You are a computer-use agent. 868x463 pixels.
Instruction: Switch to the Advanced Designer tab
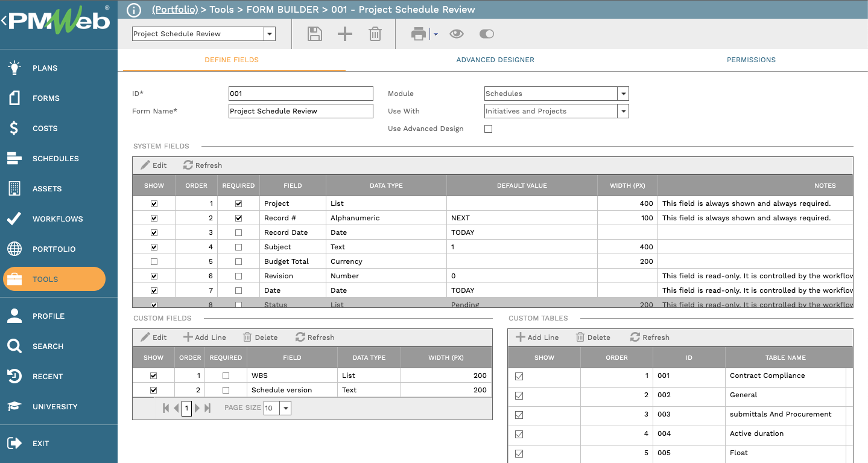(495, 60)
